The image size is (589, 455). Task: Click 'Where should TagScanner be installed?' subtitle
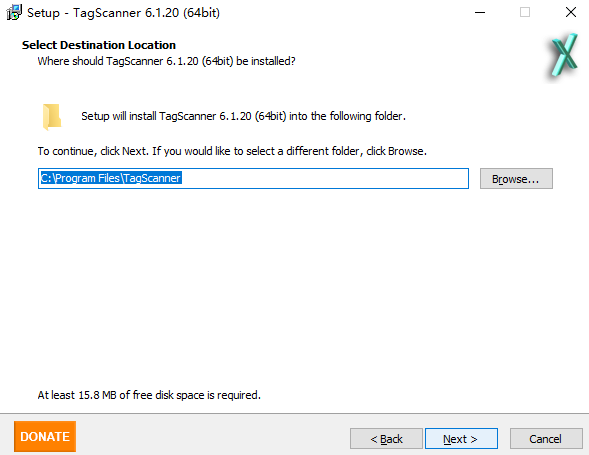166,61
